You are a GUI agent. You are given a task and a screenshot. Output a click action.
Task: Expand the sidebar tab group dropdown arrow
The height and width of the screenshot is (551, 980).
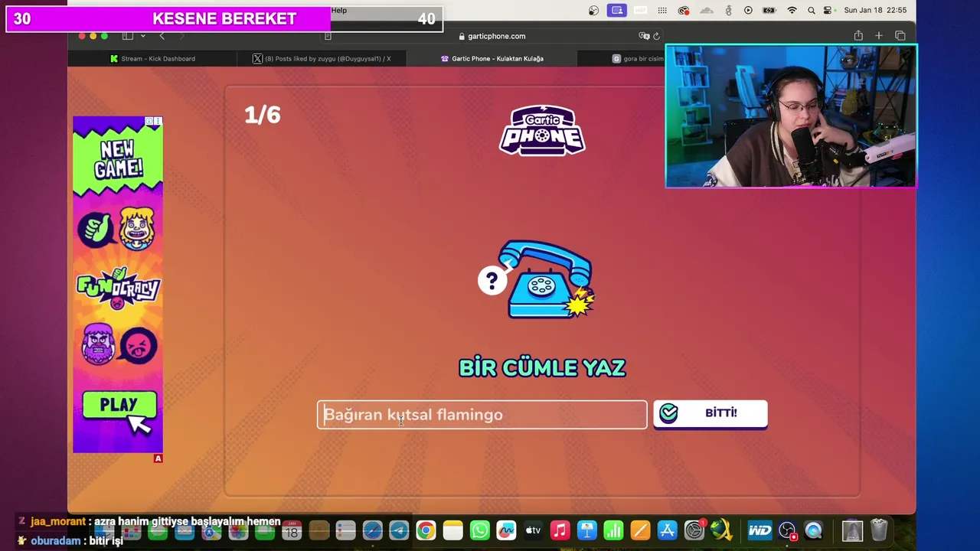coord(142,36)
